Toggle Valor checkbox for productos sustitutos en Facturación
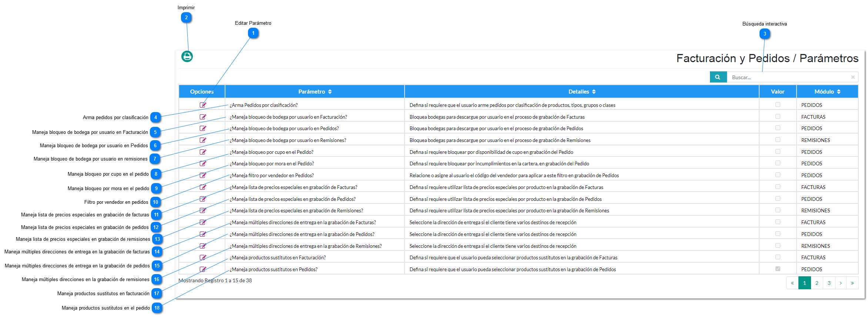 [x=778, y=257]
